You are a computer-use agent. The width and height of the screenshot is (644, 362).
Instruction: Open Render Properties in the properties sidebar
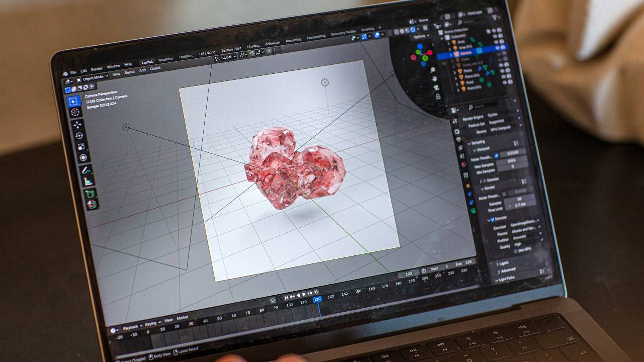click(x=457, y=131)
